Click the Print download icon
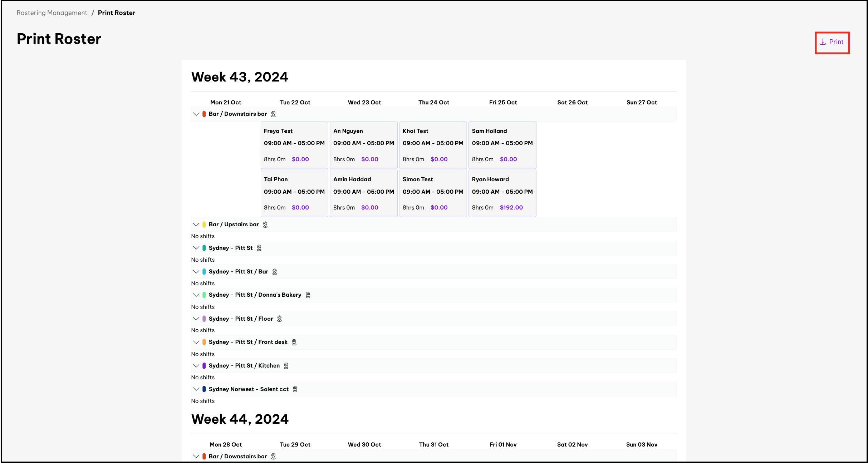Screen dimensions: 868x463 [823, 42]
